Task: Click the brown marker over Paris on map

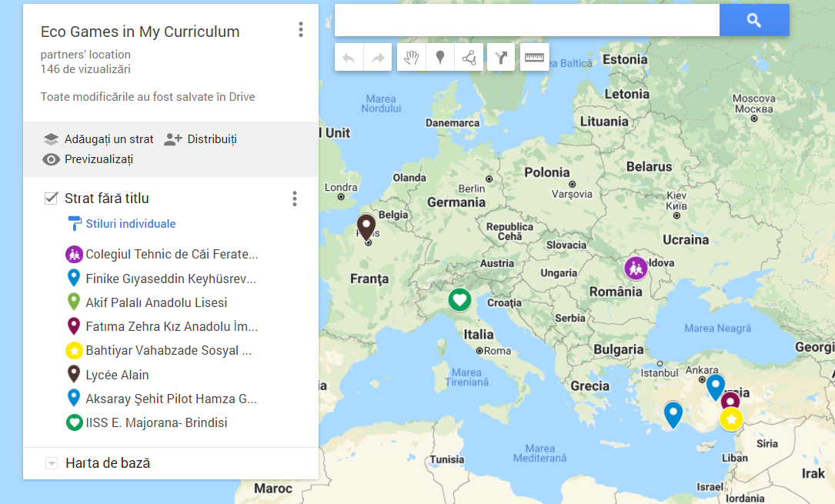Action: [x=366, y=227]
